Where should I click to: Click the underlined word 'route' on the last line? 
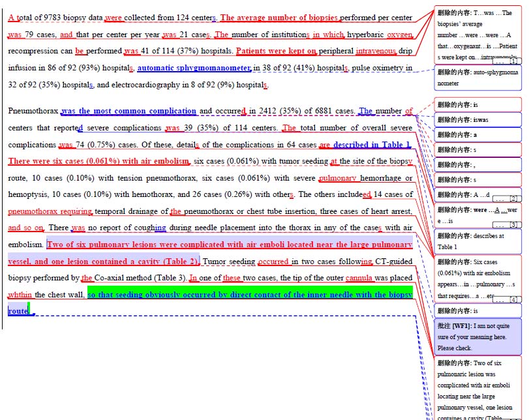(x=18, y=311)
